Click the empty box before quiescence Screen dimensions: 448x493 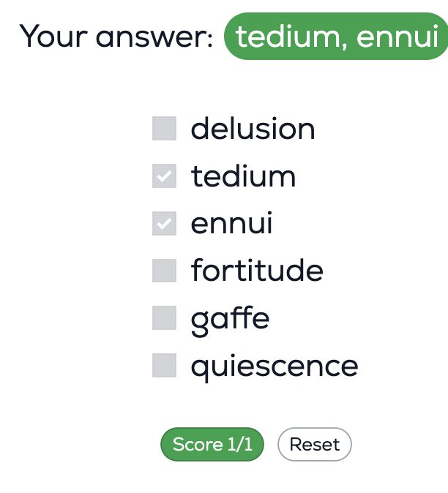164,366
